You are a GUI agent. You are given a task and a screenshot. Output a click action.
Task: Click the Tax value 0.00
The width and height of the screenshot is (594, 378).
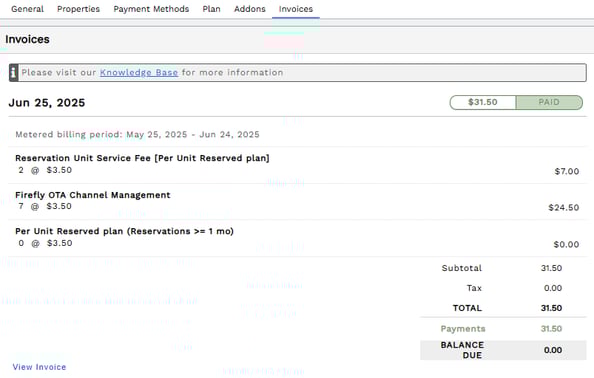553,288
